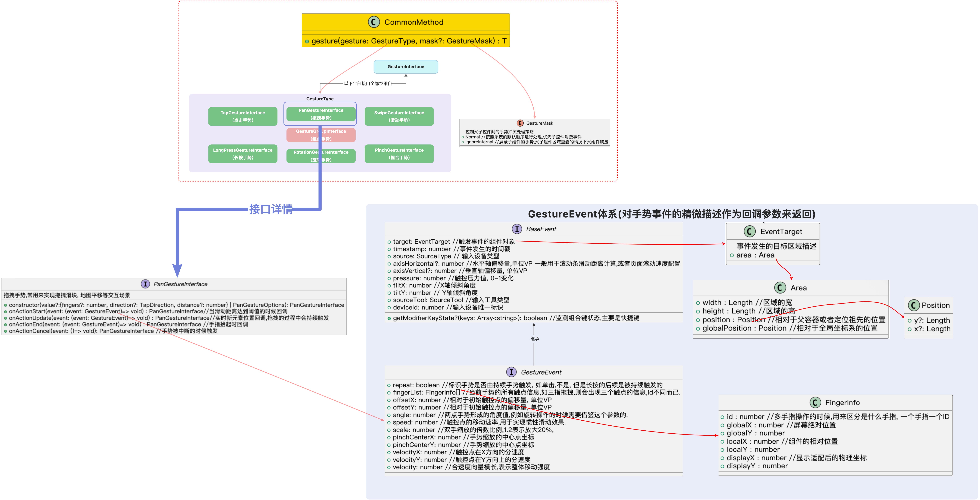This screenshot has width=980, height=500.
Task: Select the light-blue GestureInterface box
Action: 406,67
